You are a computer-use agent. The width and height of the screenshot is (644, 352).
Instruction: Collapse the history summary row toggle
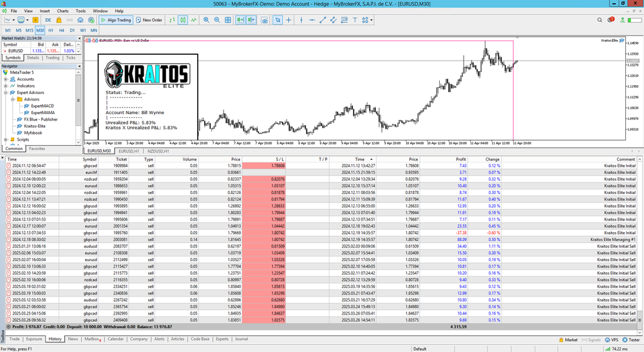point(8,327)
